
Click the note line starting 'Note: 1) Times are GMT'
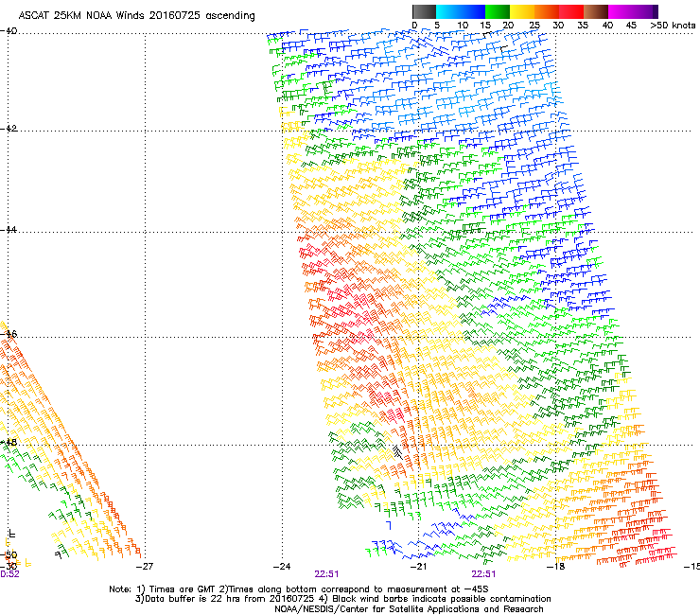click(299, 589)
